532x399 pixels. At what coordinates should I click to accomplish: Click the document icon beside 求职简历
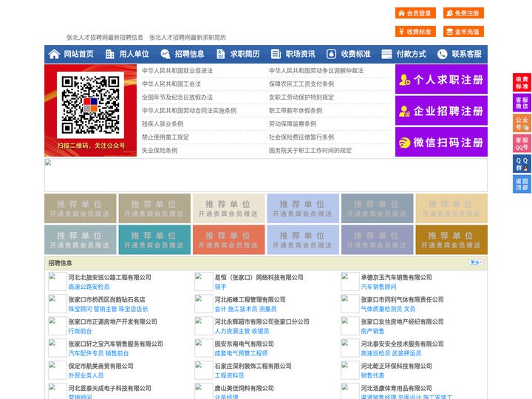coord(220,54)
